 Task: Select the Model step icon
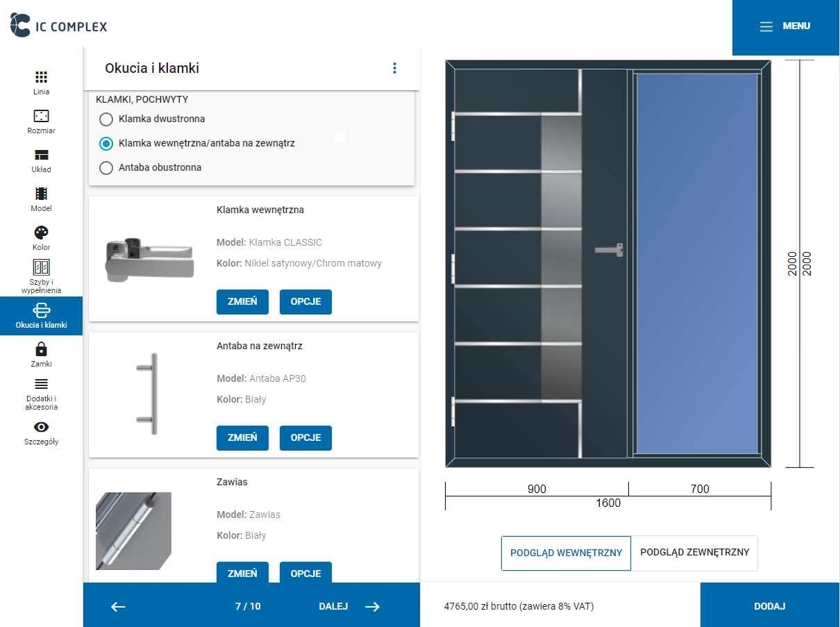pyautogui.click(x=41, y=199)
